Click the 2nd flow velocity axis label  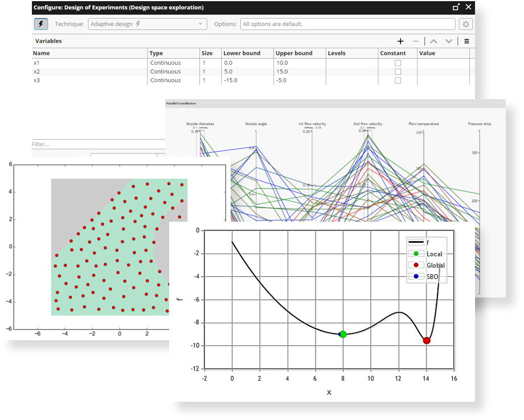(367, 124)
